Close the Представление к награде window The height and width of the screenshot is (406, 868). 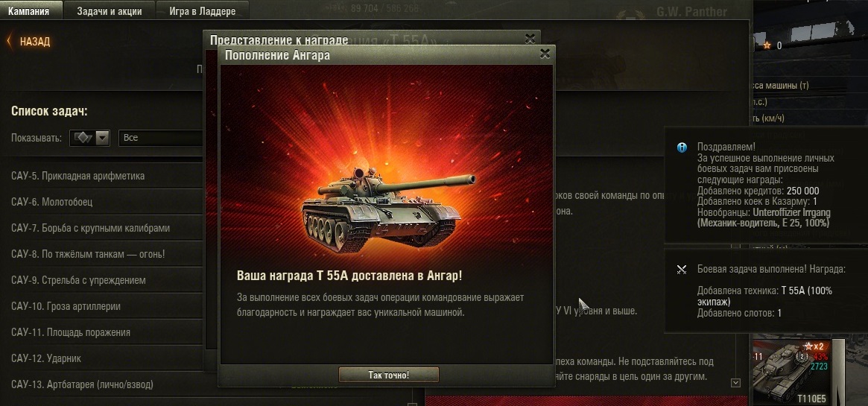pyautogui.click(x=530, y=38)
